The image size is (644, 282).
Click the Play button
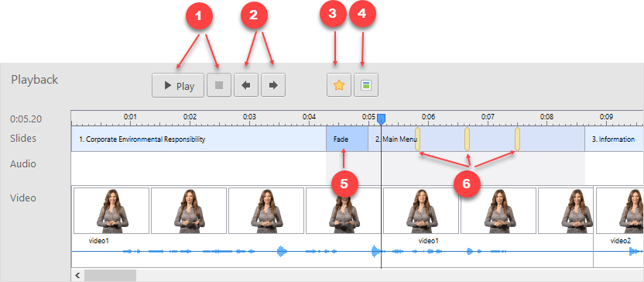click(178, 85)
